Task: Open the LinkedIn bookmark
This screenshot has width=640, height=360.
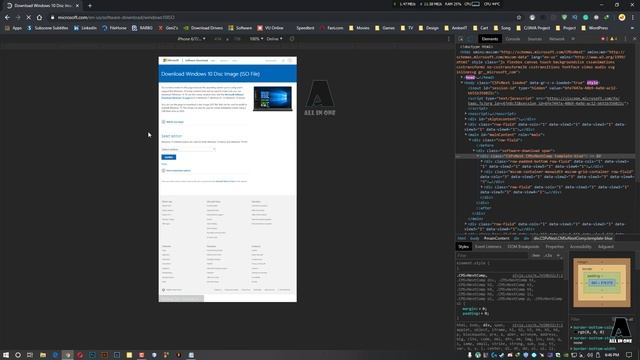Action: point(85,28)
